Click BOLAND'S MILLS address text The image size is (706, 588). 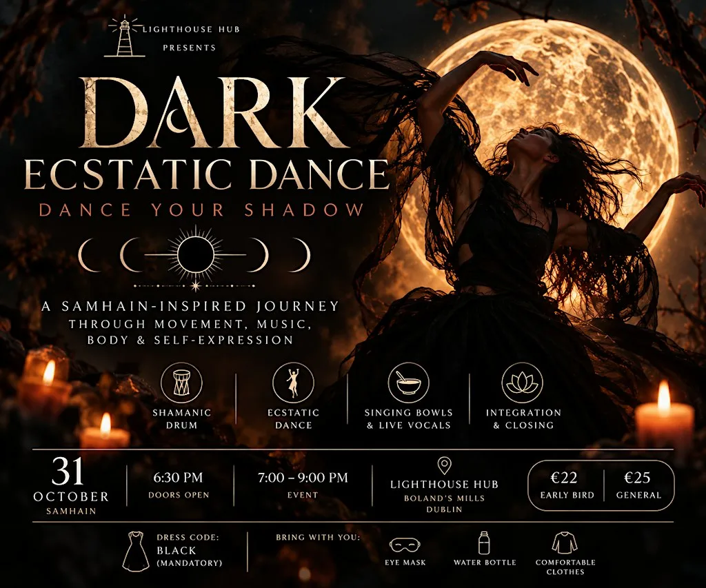[445, 498]
